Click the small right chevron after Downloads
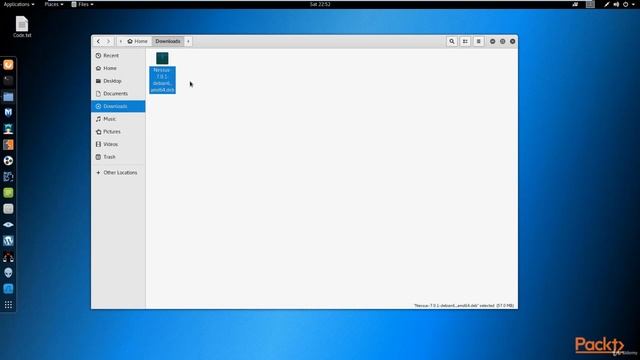 pyautogui.click(x=188, y=41)
